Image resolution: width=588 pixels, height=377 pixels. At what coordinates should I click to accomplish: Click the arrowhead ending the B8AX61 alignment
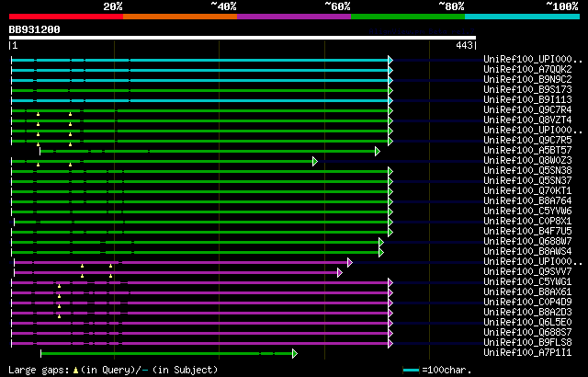click(390, 292)
